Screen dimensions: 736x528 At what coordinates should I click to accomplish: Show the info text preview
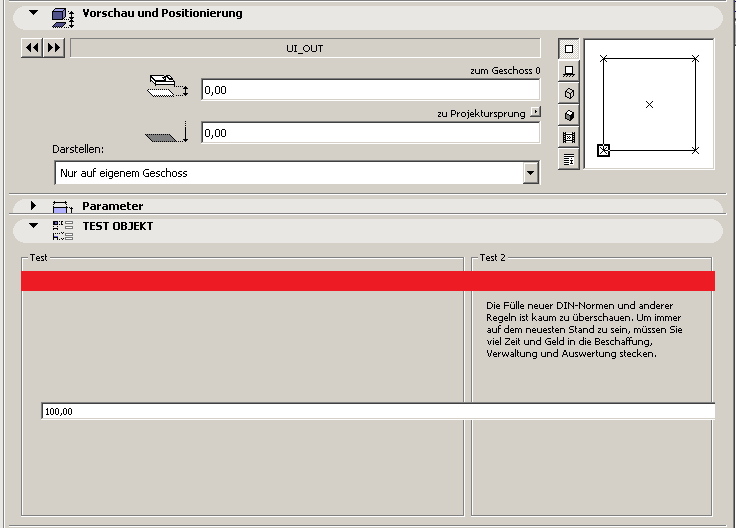click(569, 159)
